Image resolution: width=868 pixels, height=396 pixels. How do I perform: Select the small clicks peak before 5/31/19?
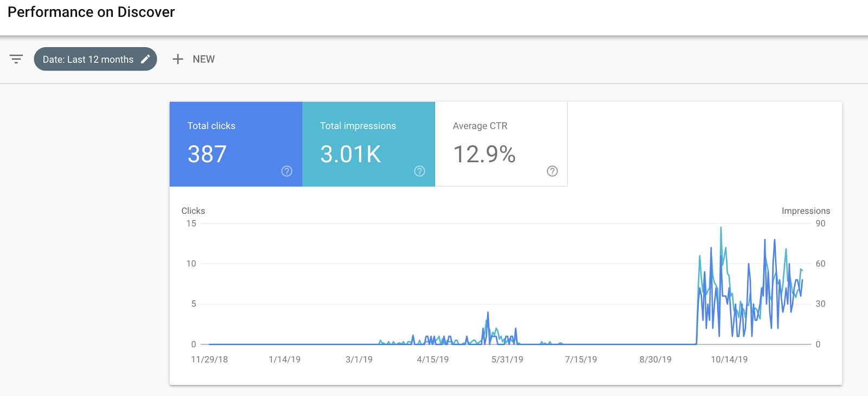(488, 313)
